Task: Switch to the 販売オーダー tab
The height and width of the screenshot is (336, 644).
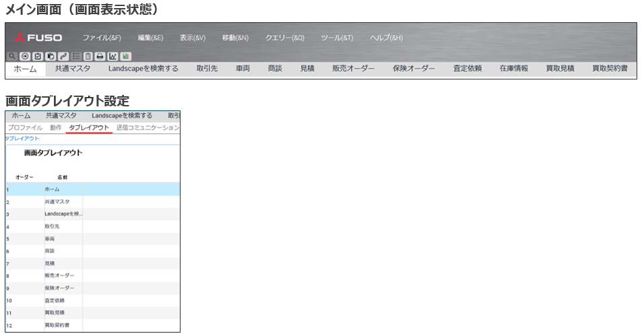Action: [353, 69]
